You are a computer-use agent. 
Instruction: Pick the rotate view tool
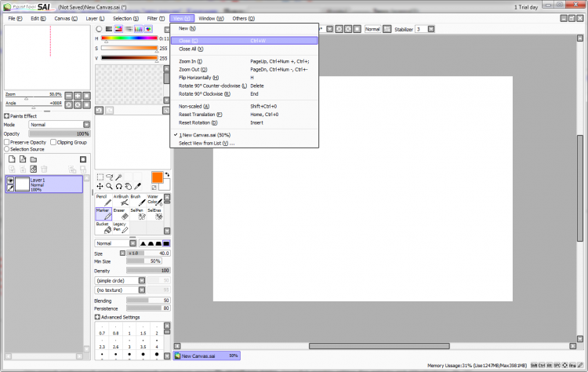[119, 186]
